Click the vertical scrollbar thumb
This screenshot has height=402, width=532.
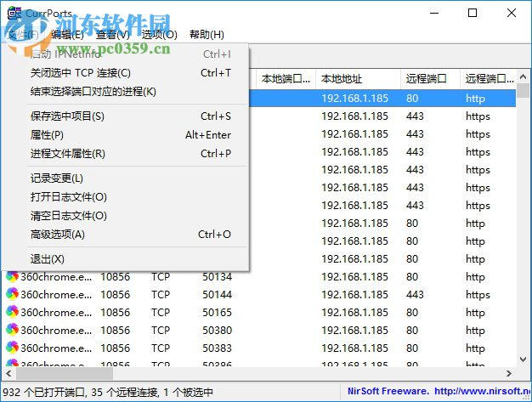tap(523, 91)
